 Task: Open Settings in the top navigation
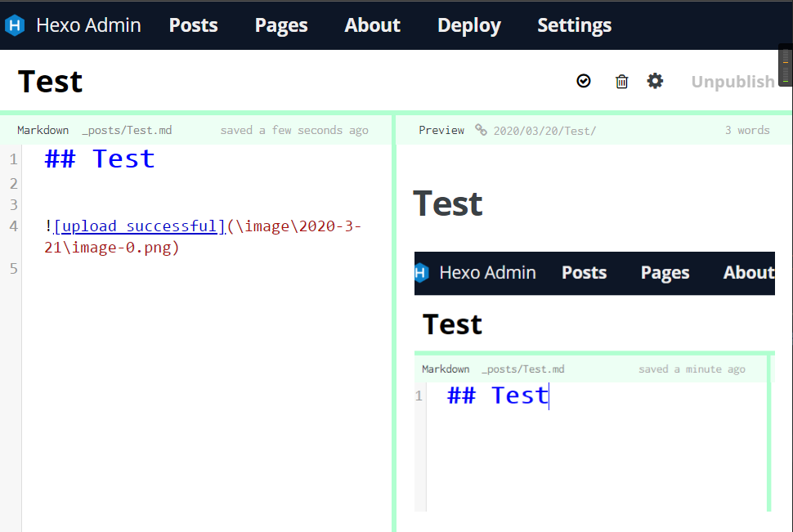click(x=574, y=25)
